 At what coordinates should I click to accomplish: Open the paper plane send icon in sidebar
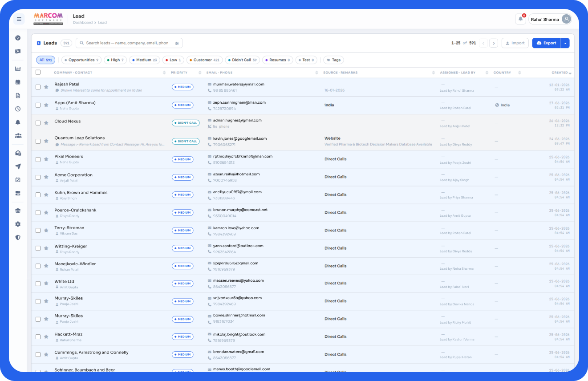pos(18,166)
